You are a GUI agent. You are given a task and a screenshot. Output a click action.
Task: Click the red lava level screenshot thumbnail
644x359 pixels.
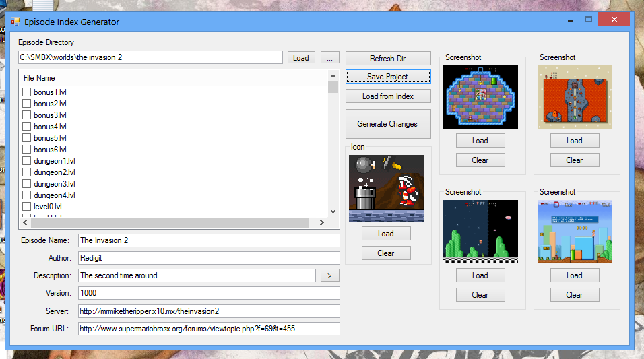pos(575,97)
